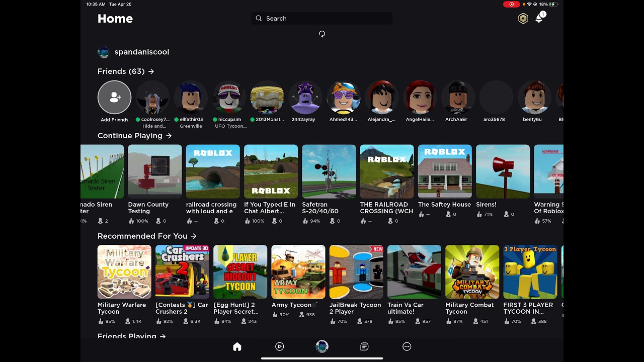The width and height of the screenshot is (644, 362).
Task: Tap the screen recording indicator in status bar
Action: [x=511, y=4]
